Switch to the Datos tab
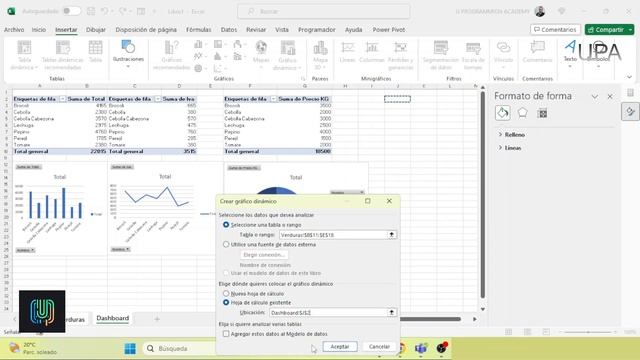 tap(229, 30)
